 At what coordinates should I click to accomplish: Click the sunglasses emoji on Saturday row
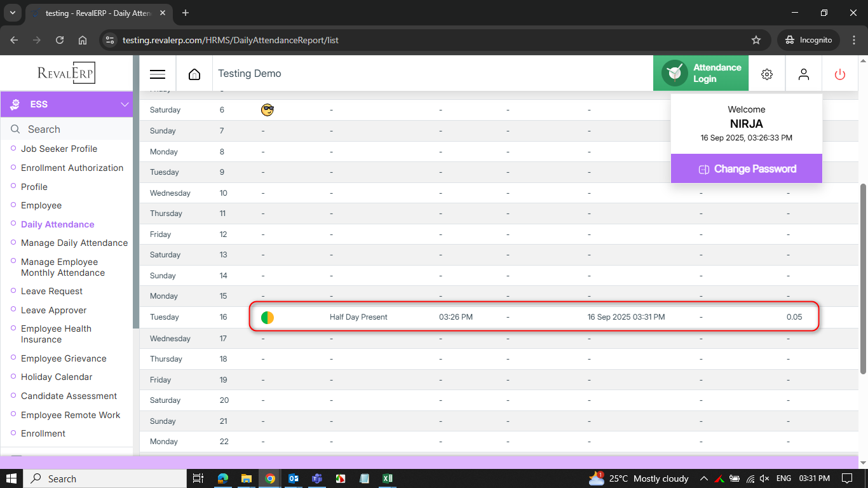point(268,110)
